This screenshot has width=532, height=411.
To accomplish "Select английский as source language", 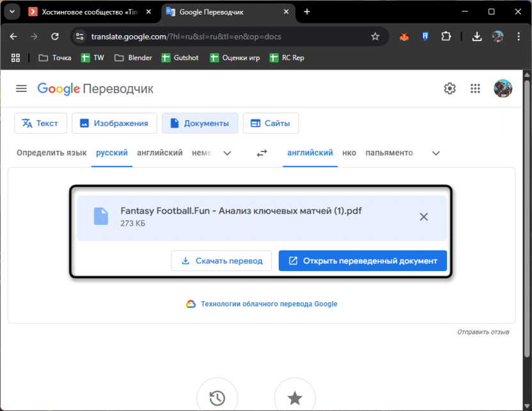I will (159, 153).
